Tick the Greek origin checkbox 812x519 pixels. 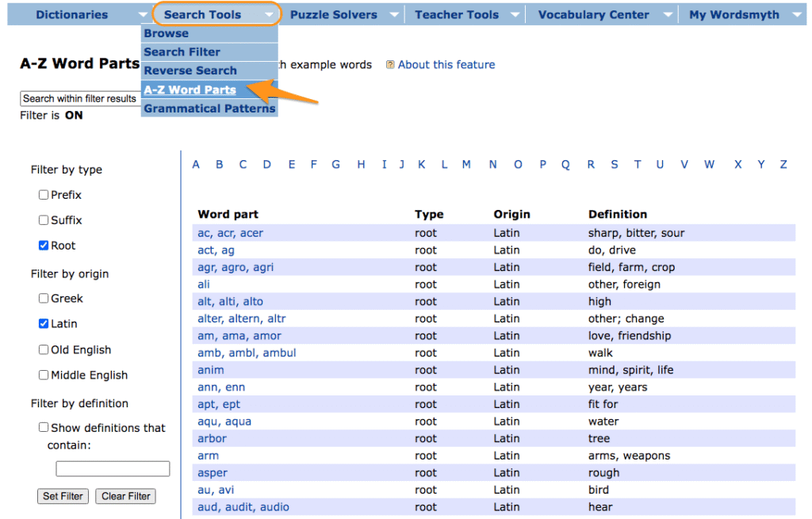click(x=44, y=299)
